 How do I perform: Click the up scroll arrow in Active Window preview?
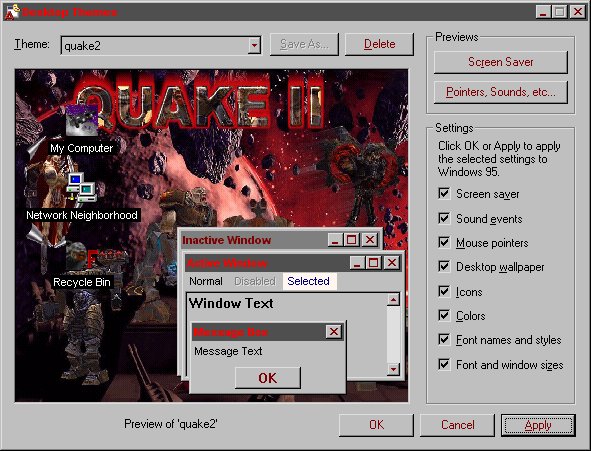(393, 300)
